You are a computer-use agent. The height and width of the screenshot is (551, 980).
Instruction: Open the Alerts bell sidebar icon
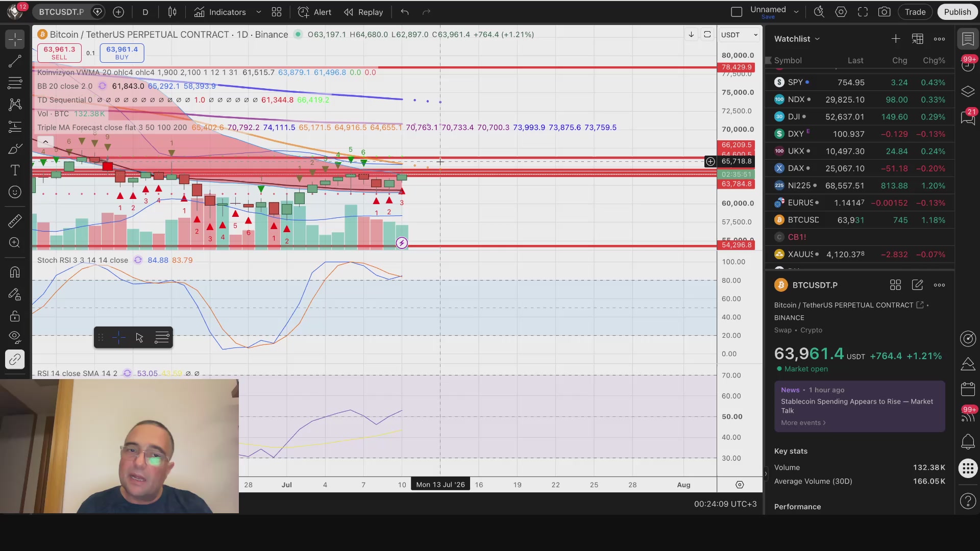[x=968, y=442]
